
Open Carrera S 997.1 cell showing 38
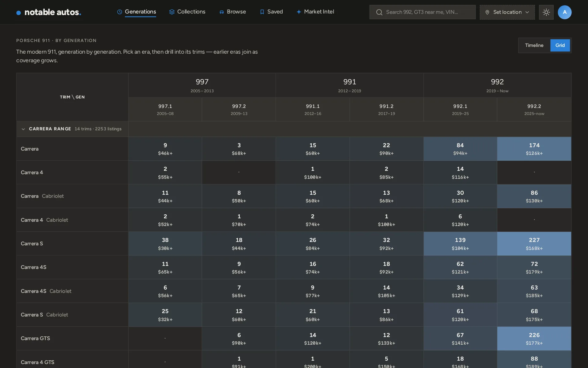tap(165, 243)
